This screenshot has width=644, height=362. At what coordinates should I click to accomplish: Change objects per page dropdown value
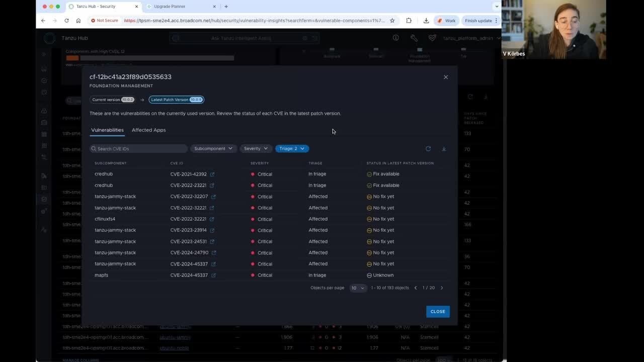pyautogui.click(x=358, y=288)
